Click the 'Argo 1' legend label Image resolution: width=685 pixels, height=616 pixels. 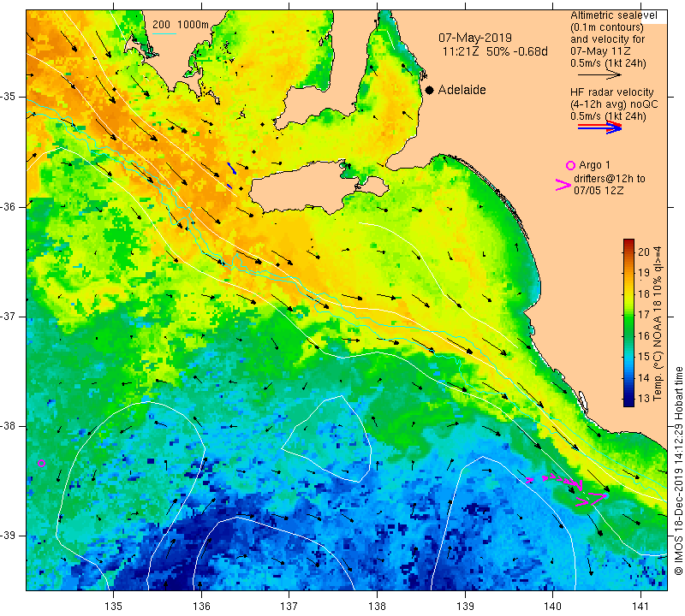click(x=594, y=165)
